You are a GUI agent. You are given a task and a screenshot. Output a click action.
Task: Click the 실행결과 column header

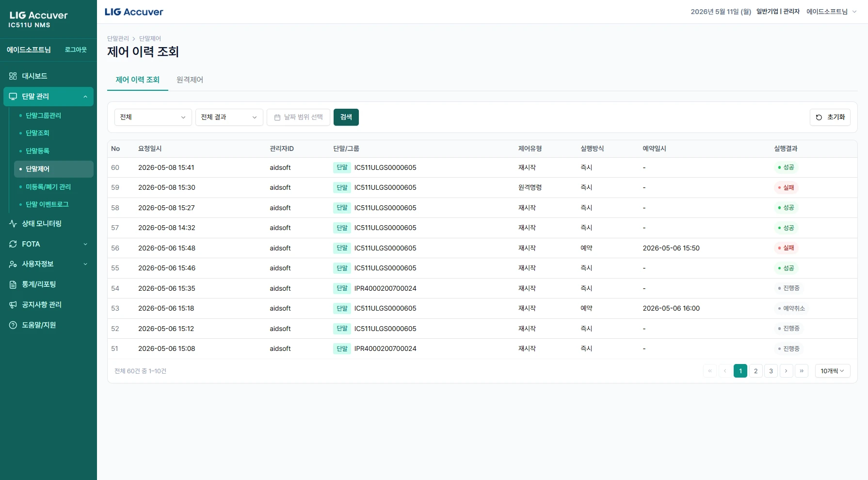[786, 149]
